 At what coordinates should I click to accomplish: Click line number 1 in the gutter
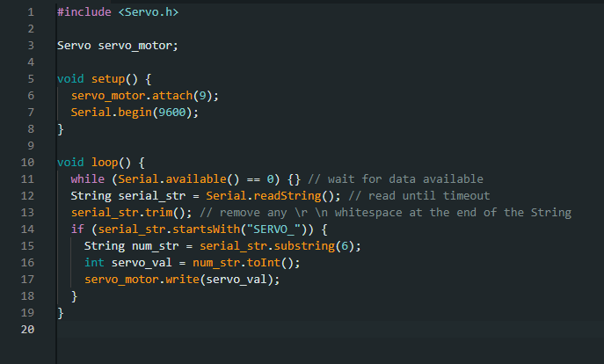(x=31, y=12)
